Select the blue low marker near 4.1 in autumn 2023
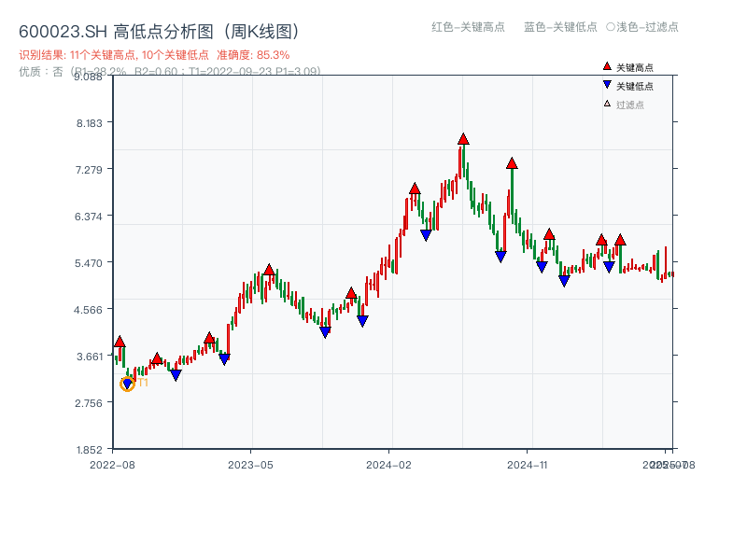Image resolution: width=747 pixels, height=560 pixels. coord(325,332)
